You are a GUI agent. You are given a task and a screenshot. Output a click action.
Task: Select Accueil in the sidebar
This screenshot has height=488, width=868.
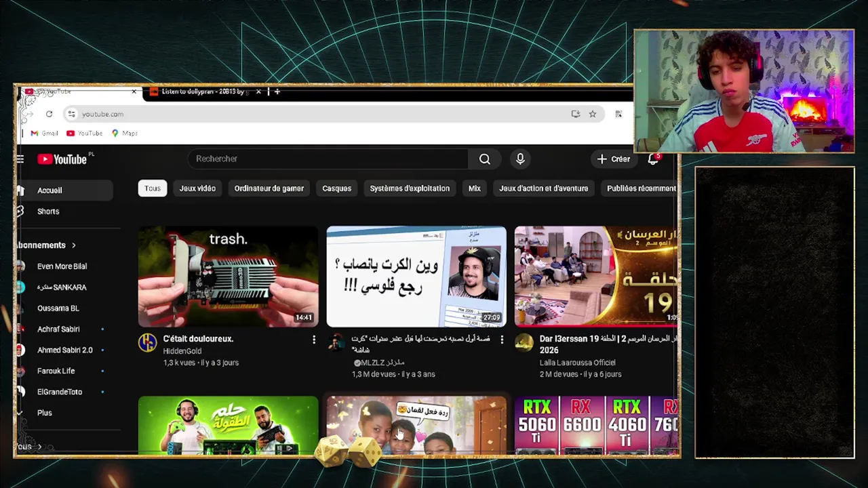pos(64,190)
